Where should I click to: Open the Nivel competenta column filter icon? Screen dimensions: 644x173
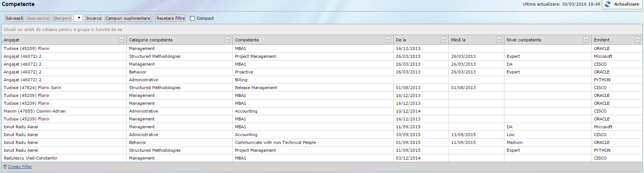click(586, 40)
